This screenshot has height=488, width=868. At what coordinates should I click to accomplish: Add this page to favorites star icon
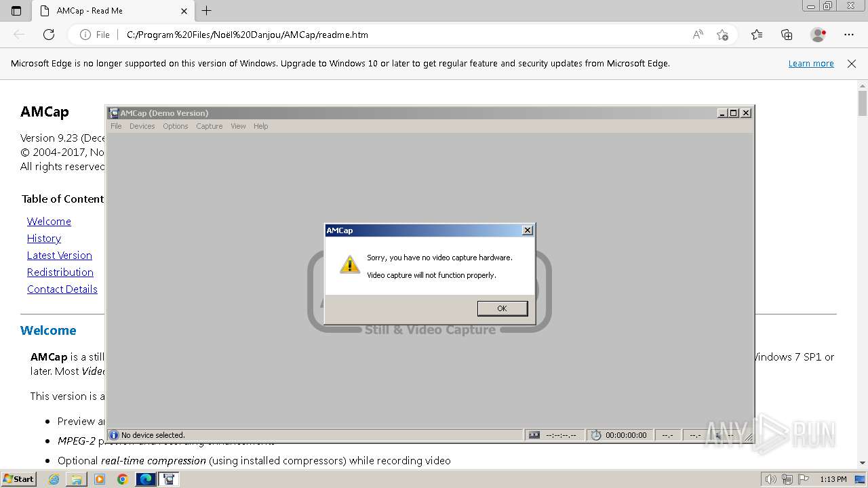722,35
